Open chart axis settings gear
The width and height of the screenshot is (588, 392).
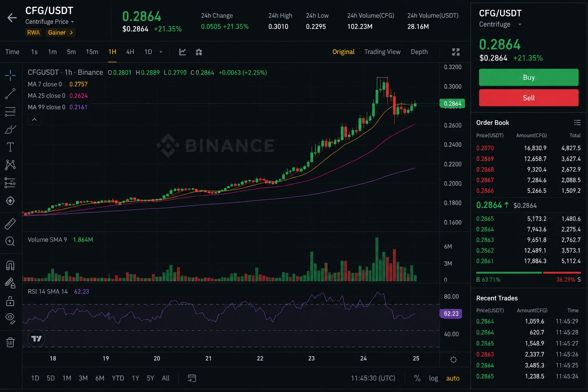tap(454, 359)
